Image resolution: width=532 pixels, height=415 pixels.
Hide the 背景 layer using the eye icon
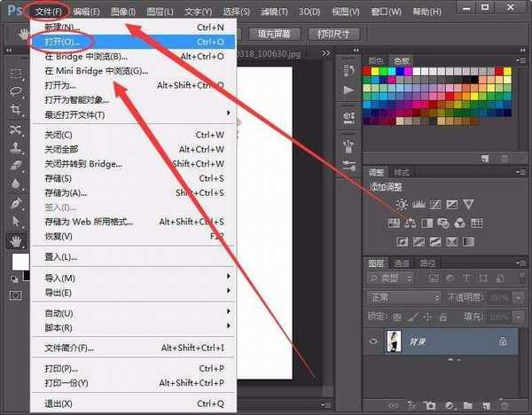pyautogui.click(x=373, y=341)
